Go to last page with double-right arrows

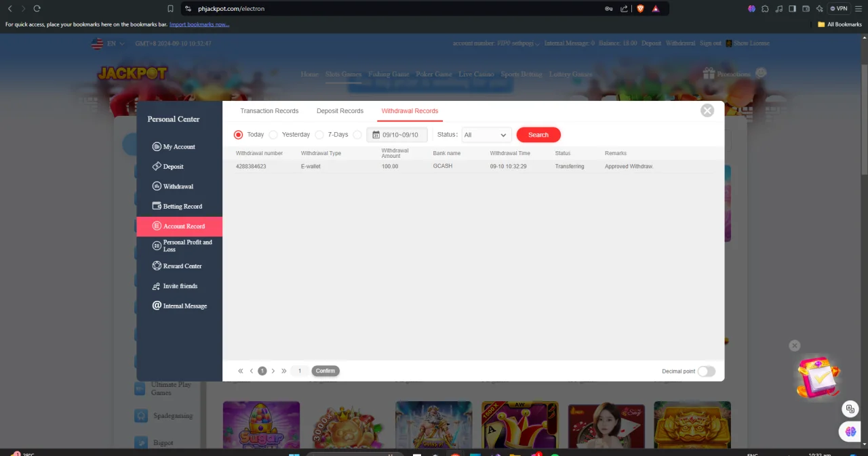(284, 371)
